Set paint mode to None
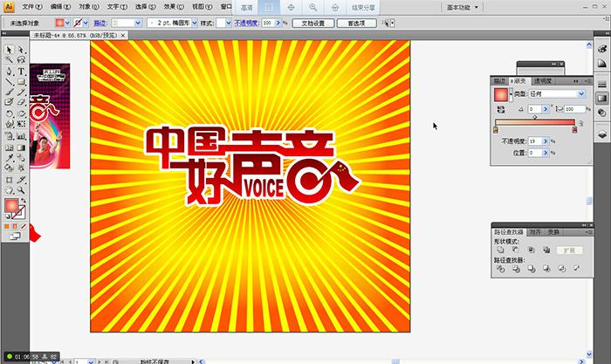Viewport: 611px width, 364px height. click(x=24, y=226)
